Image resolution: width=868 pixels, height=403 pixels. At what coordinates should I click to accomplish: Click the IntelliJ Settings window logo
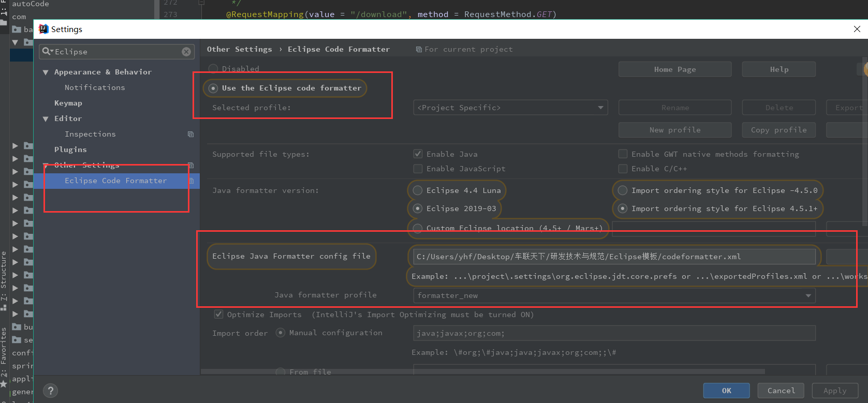coord(44,29)
